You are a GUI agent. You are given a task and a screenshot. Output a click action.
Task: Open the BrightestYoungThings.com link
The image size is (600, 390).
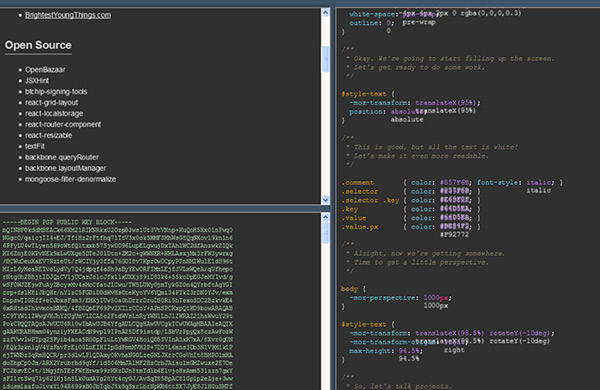coord(68,15)
